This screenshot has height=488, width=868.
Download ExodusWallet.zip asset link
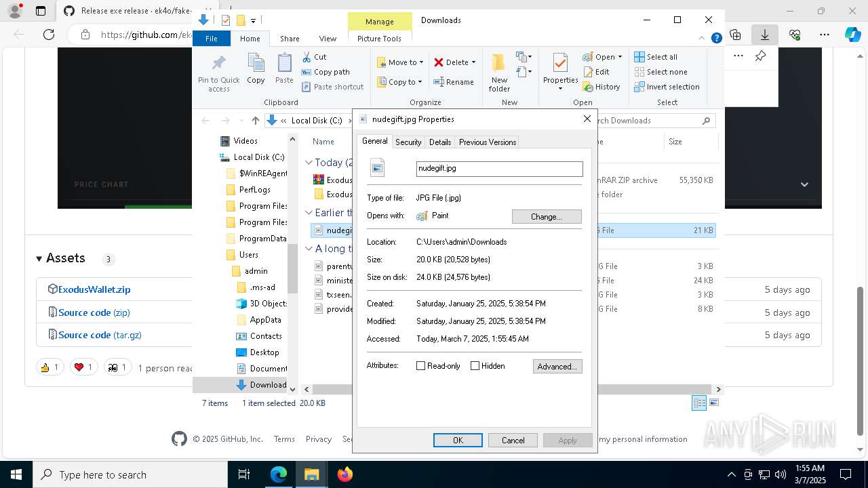pos(94,289)
